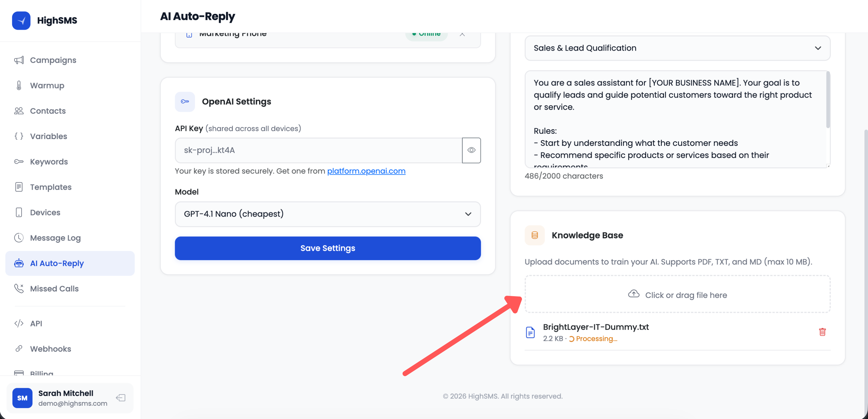Reveal the OpenAI API key

(471, 150)
